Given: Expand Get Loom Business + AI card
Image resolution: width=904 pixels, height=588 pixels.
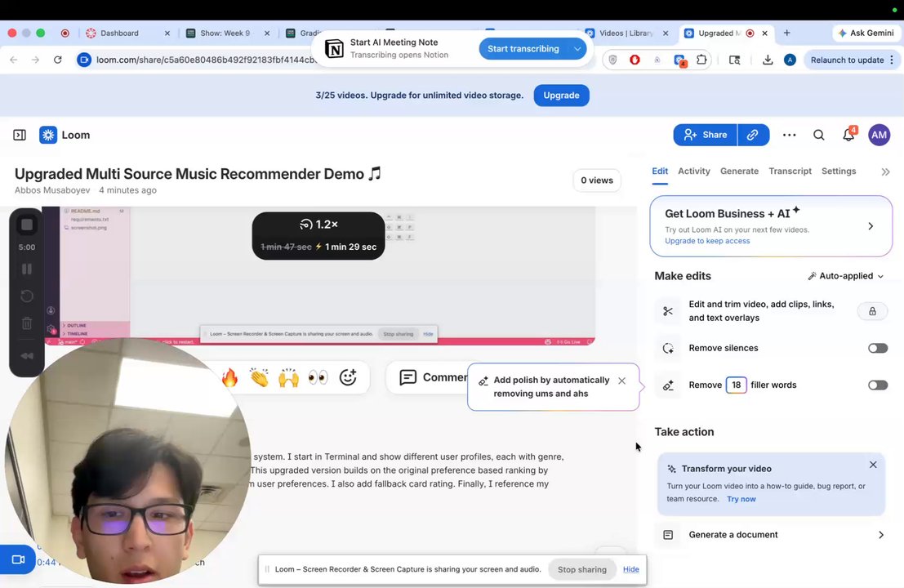Looking at the screenshot, I should [x=771, y=226].
